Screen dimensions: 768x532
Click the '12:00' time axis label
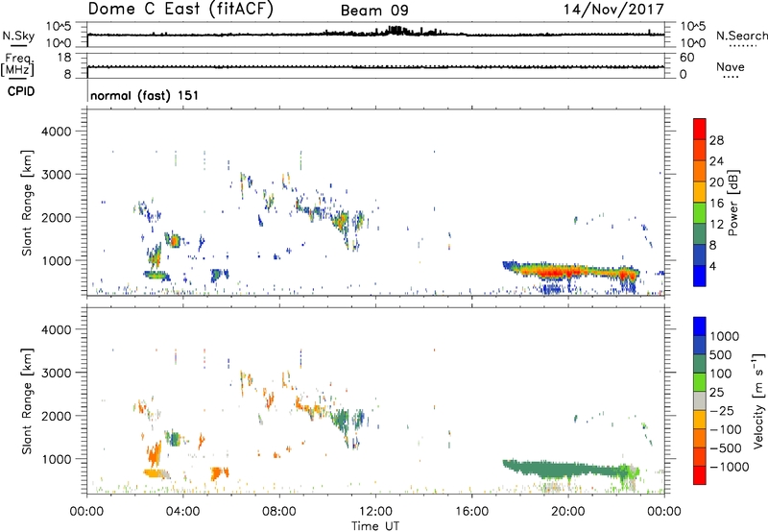click(x=375, y=512)
